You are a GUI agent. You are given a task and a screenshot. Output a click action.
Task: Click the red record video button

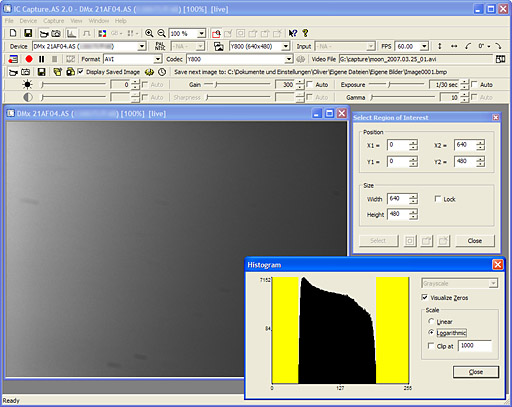[29, 59]
